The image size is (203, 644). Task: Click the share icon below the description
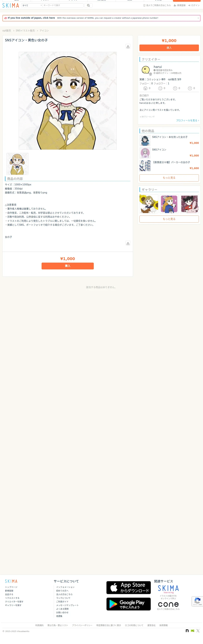[x=128, y=243]
